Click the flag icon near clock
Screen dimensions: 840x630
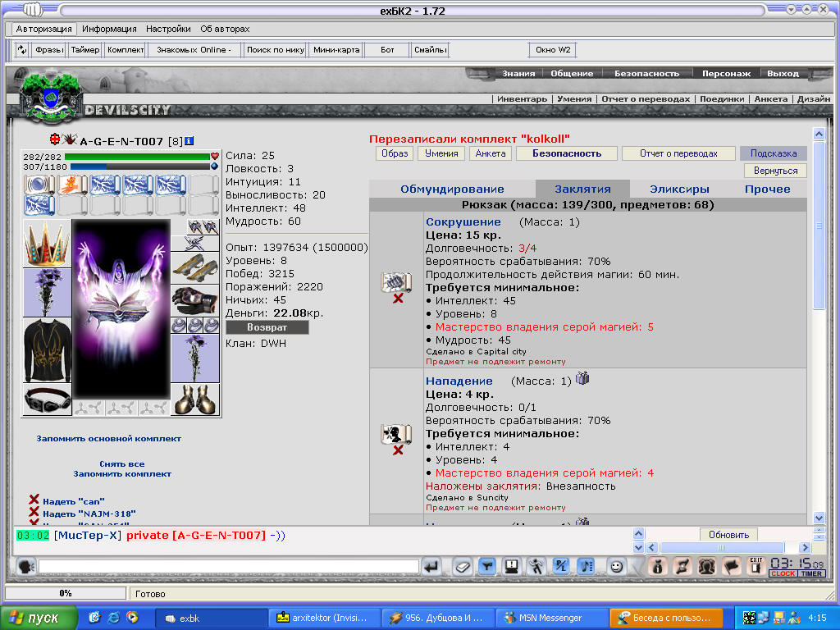732,566
